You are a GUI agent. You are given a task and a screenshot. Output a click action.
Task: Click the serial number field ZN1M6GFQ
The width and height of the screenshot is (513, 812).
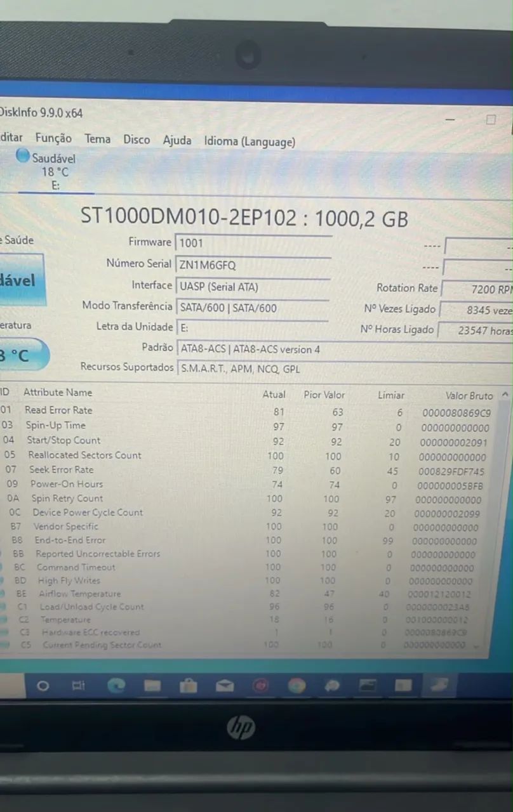pos(253,265)
